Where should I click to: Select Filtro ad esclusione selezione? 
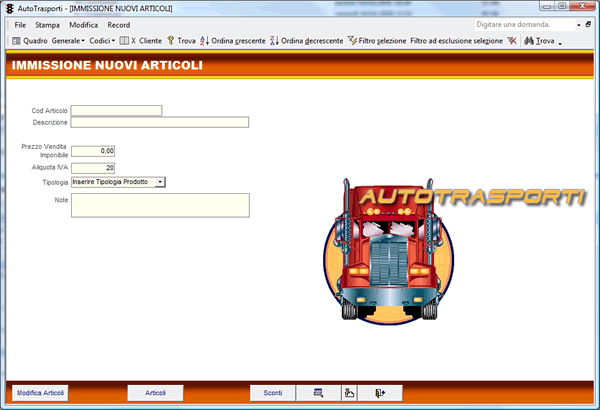coord(457,41)
